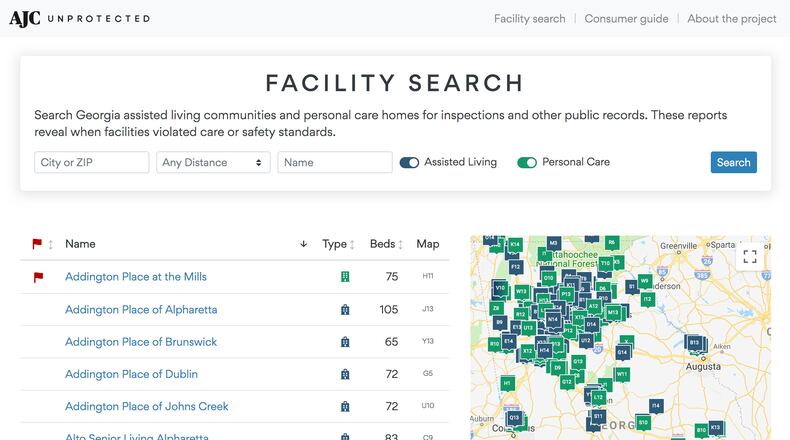Screen dimensions: 790x440
Task: Select map marker I12
Action: pos(647,300)
